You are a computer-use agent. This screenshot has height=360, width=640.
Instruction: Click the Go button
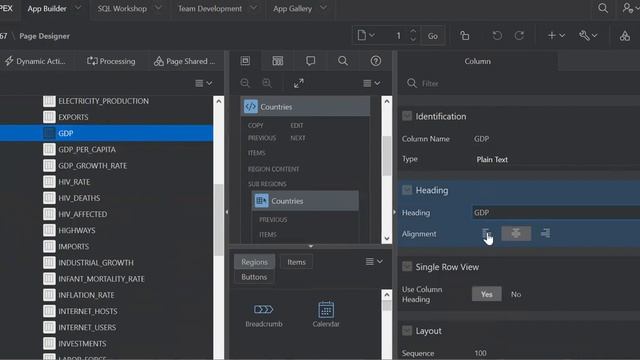(x=433, y=36)
